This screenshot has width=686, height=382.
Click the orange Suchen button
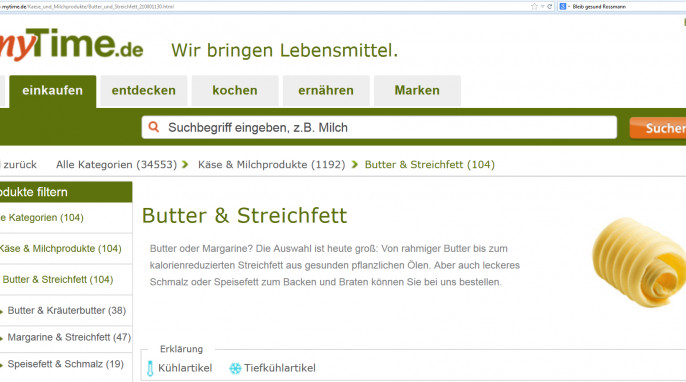click(658, 128)
